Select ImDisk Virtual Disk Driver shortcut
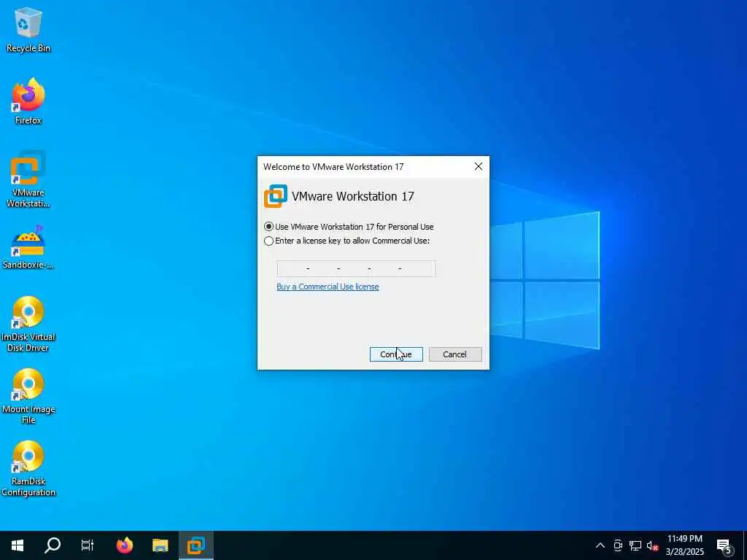The width and height of the screenshot is (747, 560). [x=28, y=324]
